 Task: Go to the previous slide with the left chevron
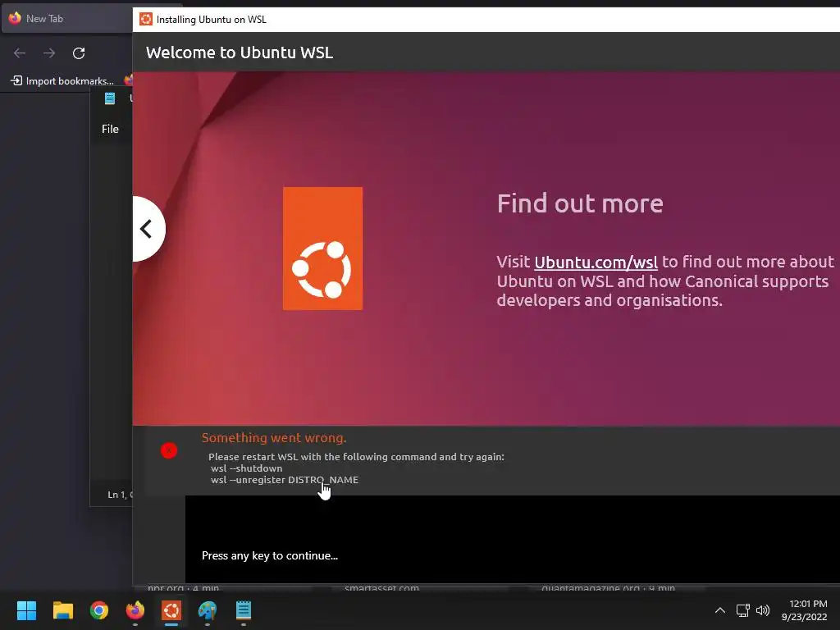pyautogui.click(x=148, y=229)
